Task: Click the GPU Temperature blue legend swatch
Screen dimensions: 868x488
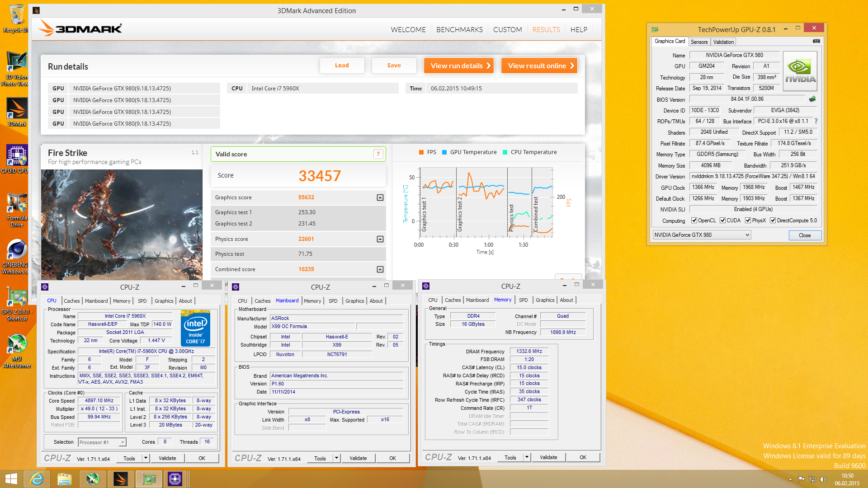Action: [x=444, y=152]
